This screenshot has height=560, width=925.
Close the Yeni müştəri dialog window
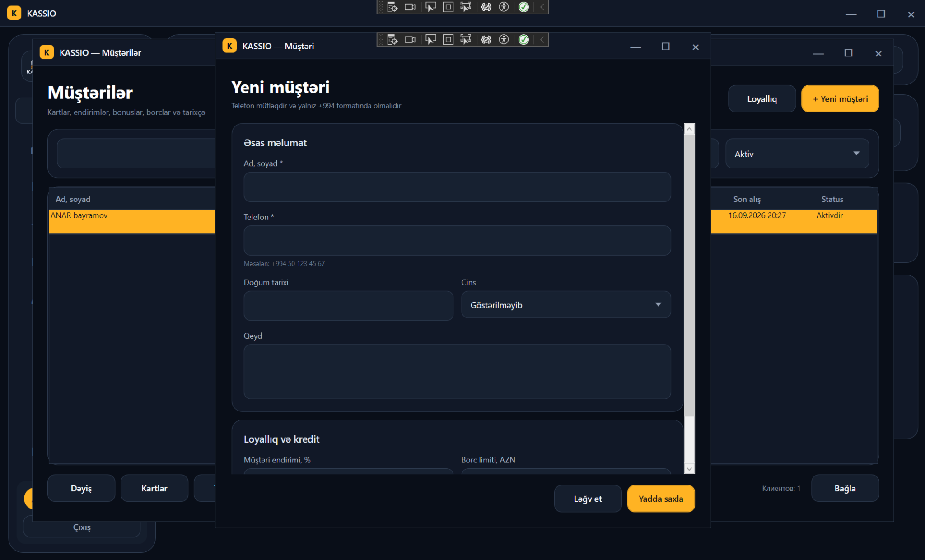point(696,47)
